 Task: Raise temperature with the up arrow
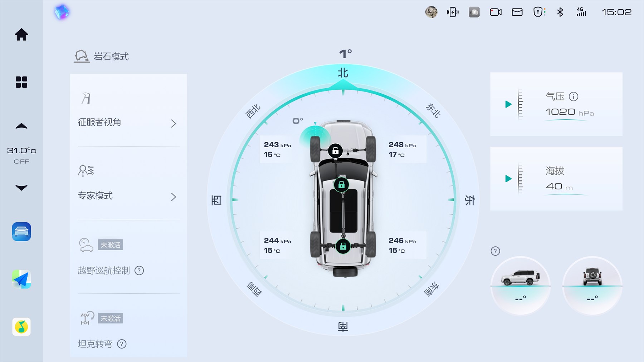(x=21, y=126)
